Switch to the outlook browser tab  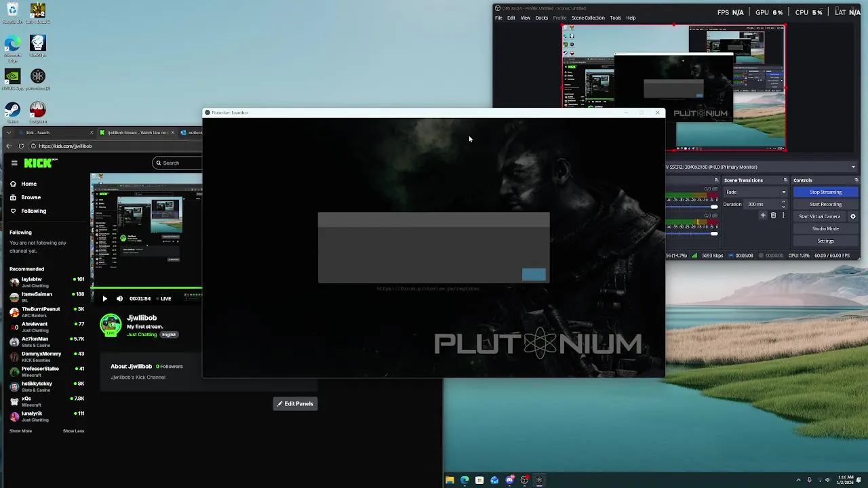[x=191, y=132]
